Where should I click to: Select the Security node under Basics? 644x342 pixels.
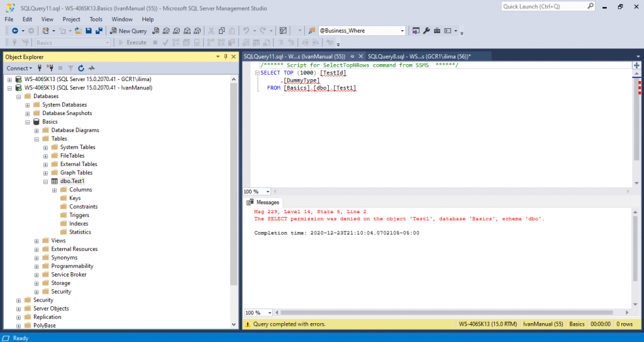click(61, 292)
